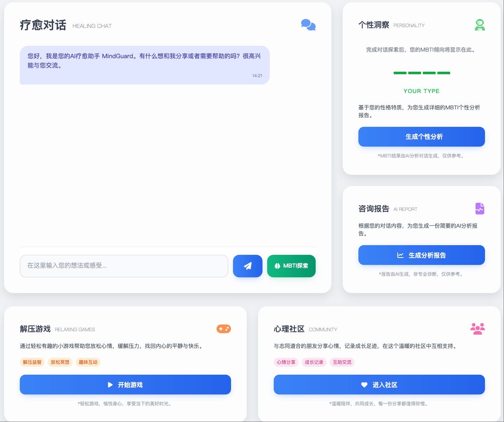Click the MindGuard greeting message bubble
This screenshot has height=422, width=504.
(145, 65)
